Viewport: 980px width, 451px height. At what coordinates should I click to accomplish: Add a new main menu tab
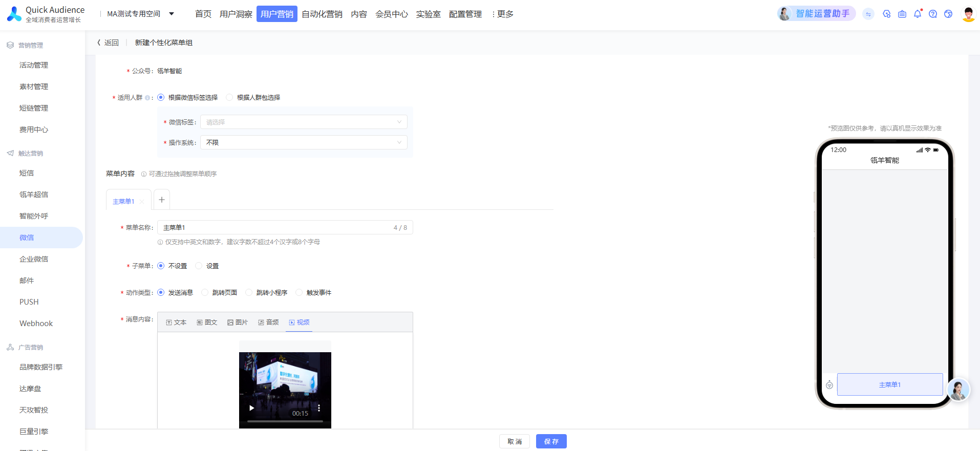(x=162, y=200)
